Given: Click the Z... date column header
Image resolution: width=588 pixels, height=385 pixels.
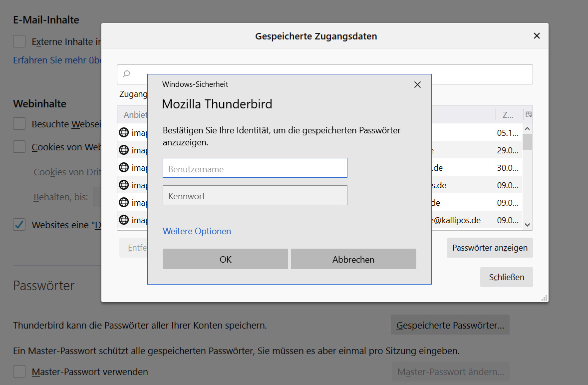Looking at the screenshot, I should click(508, 115).
